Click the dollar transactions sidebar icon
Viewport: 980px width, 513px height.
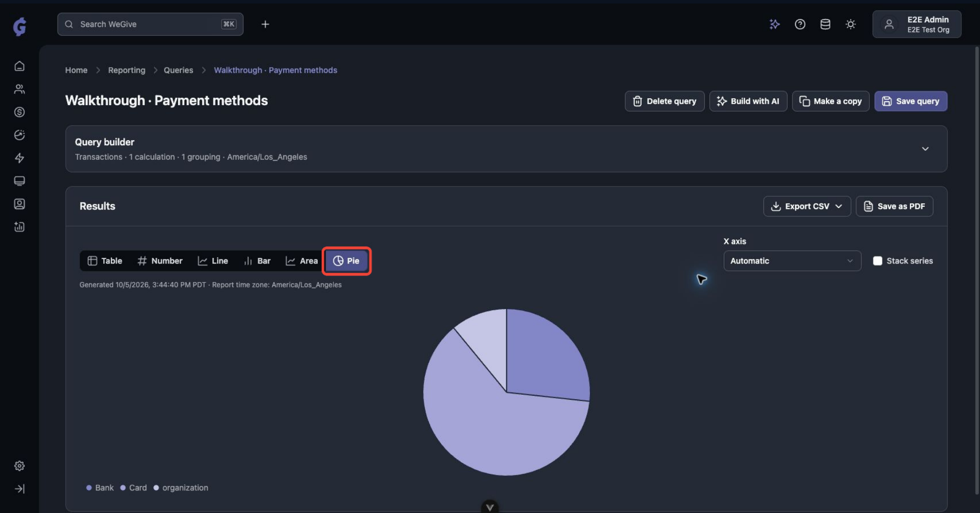tap(20, 112)
